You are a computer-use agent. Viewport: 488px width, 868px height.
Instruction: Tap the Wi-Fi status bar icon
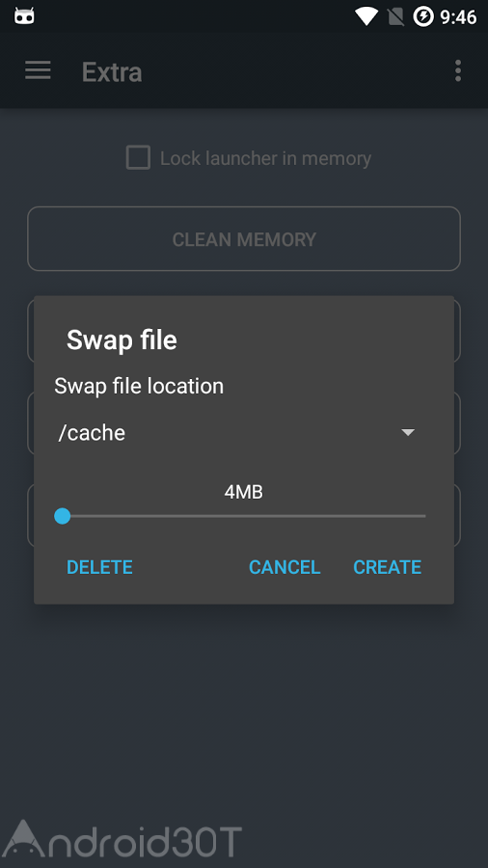pos(366,16)
